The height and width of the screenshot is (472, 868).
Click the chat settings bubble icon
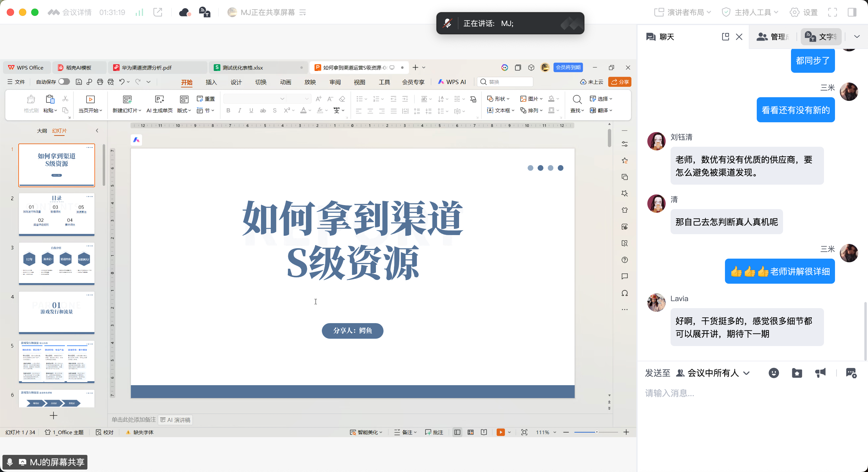point(851,373)
